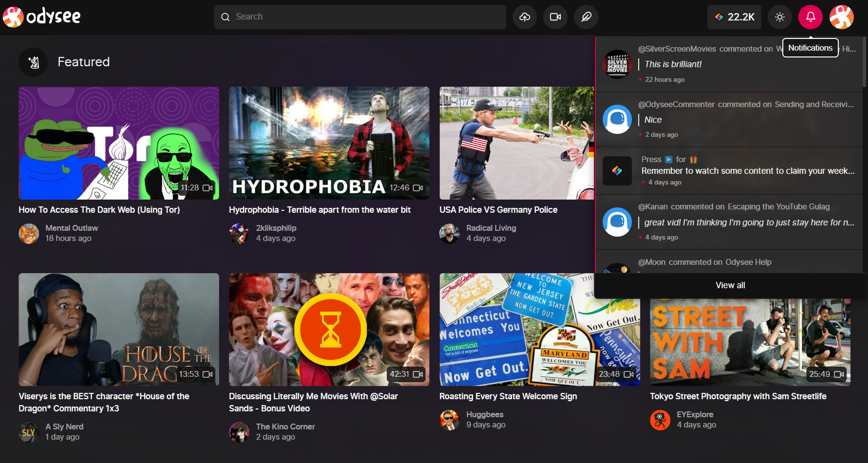The height and width of the screenshot is (463, 868).
Task: Visit Huggbees channel name
Action: click(x=485, y=414)
